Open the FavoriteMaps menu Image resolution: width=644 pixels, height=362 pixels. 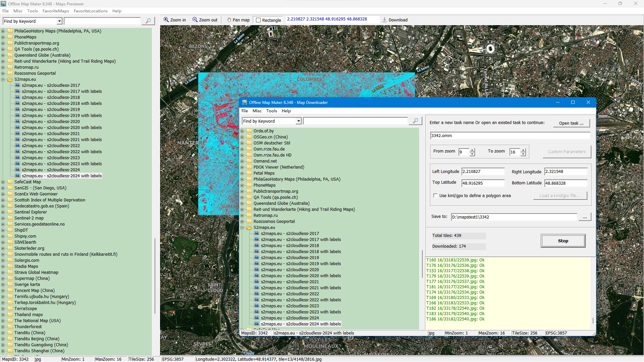point(56,11)
